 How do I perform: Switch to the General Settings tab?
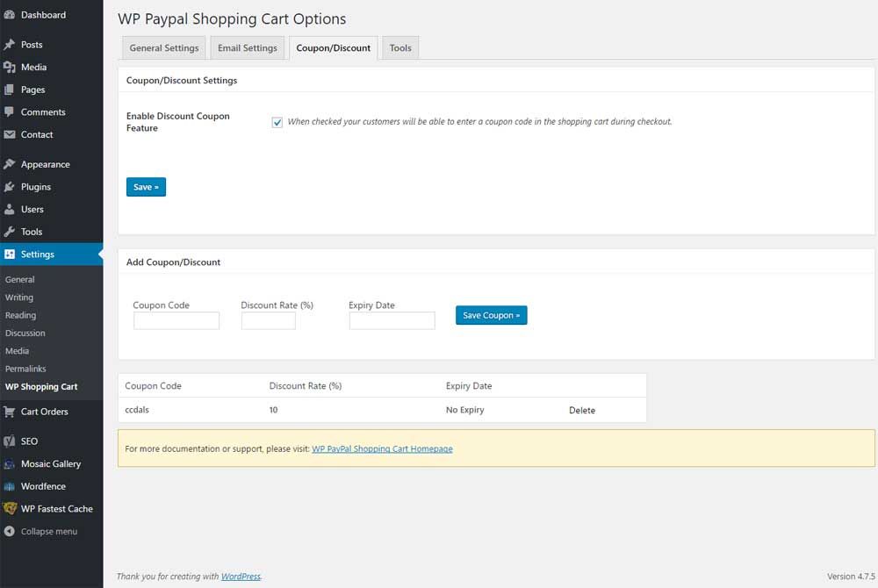(164, 48)
